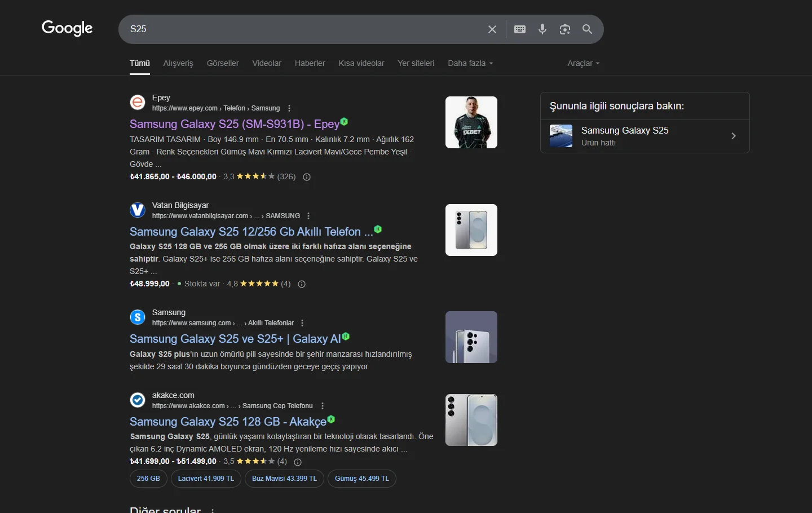
Task: Click the search input field containing S25
Action: pyautogui.click(x=304, y=29)
